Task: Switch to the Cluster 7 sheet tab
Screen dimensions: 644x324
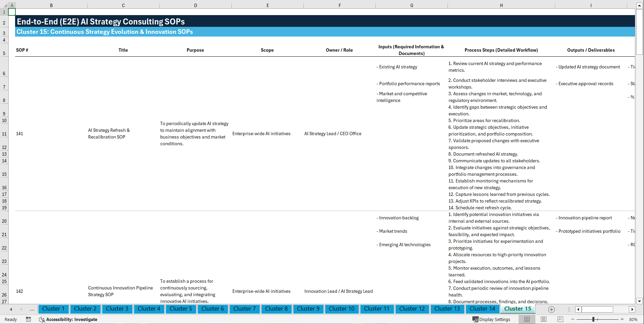Action: (x=244, y=309)
